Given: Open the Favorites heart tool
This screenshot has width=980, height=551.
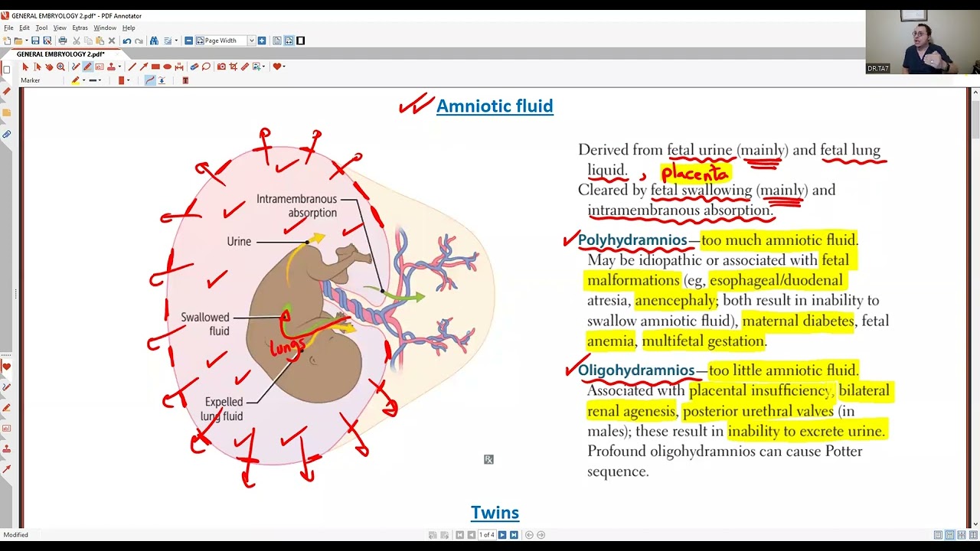Looking at the screenshot, I should click(277, 67).
